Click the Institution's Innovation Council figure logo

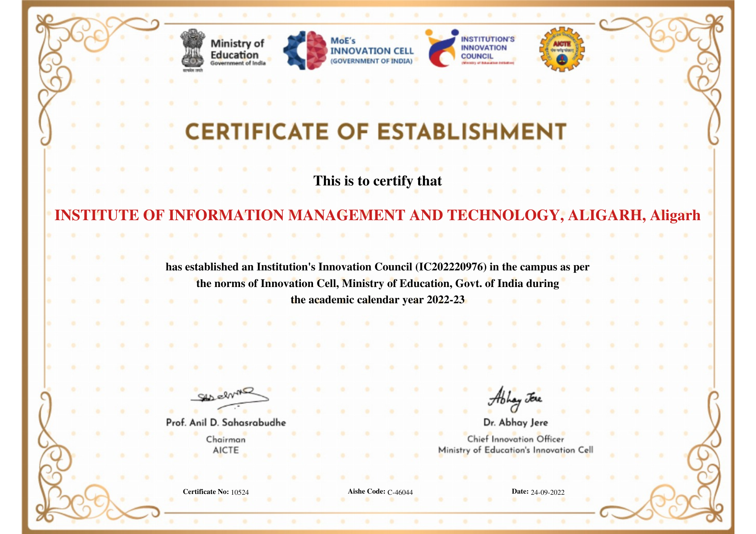(x=442, y=48)
